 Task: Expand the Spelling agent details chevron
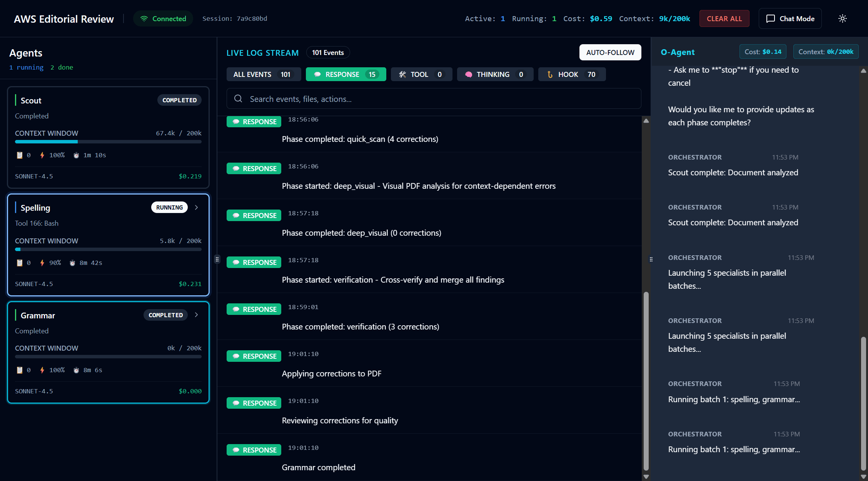pos(196,207)
